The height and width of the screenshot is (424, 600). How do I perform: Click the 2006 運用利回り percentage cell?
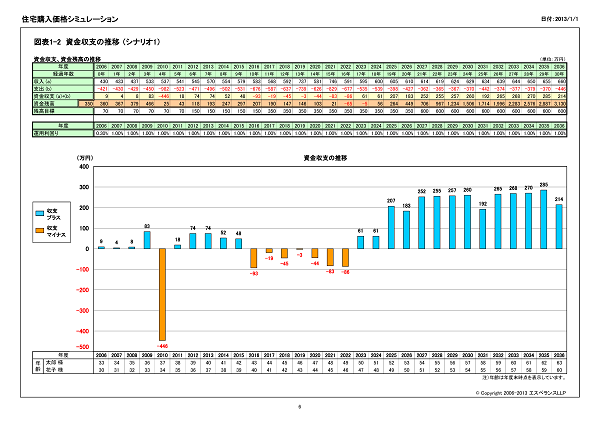pos(101,133)
